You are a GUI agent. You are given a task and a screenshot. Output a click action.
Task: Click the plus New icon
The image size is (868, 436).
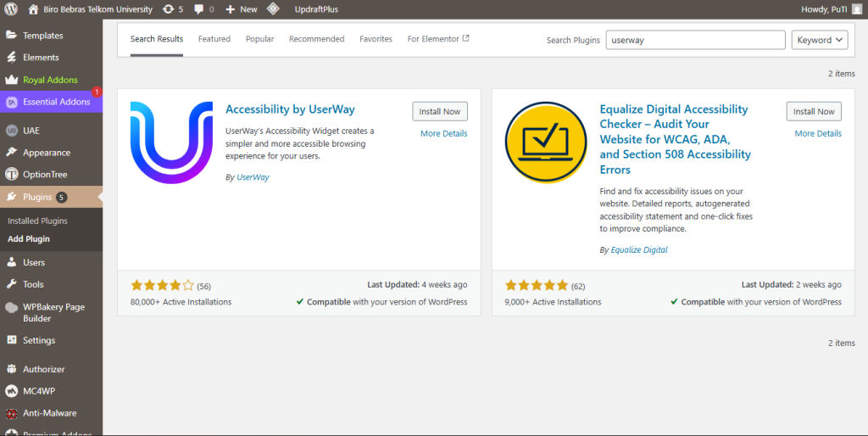(x=231, y=9)
